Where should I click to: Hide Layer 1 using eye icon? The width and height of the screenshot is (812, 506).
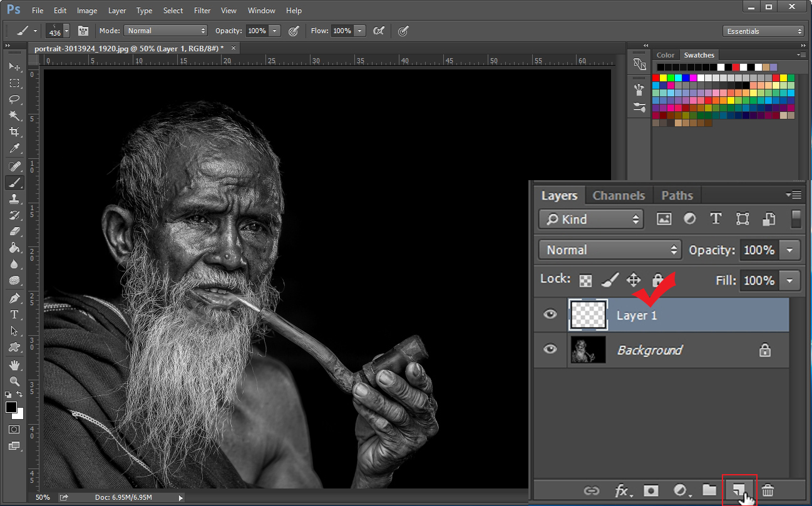550,314
